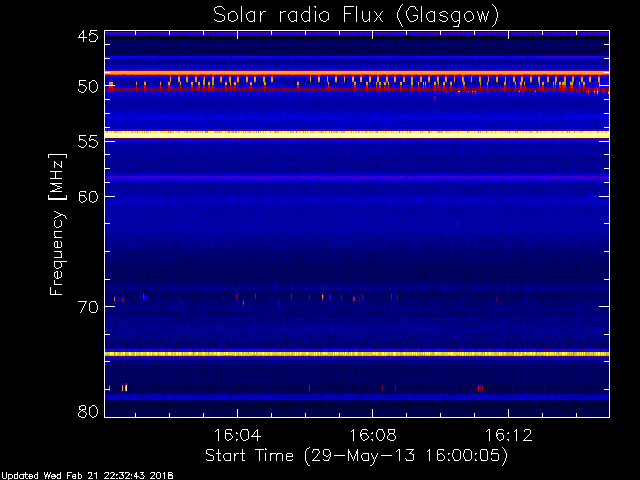
Task: Click the 80 MHz frequency tick label
Action: click(x=87, y=411)
